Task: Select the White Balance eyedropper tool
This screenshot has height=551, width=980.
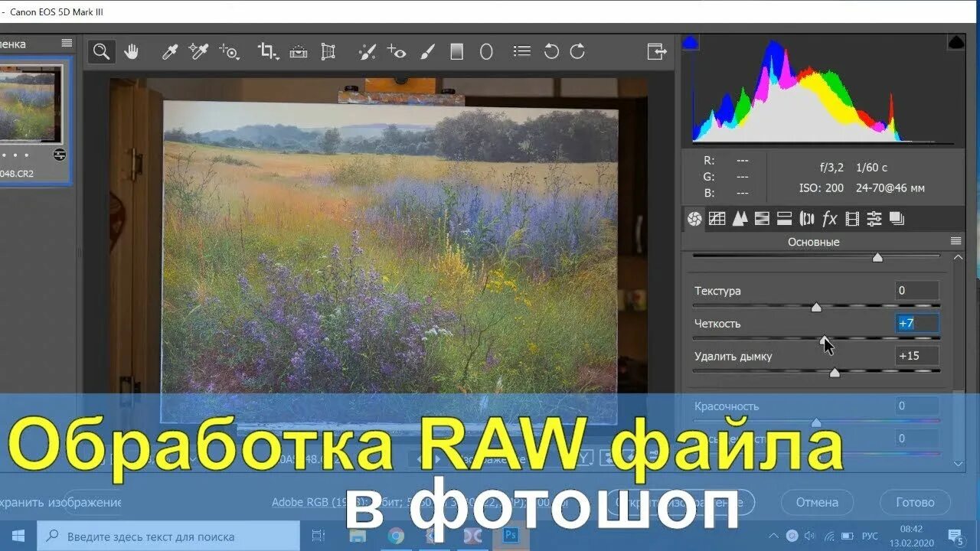Action: (170, 51)
